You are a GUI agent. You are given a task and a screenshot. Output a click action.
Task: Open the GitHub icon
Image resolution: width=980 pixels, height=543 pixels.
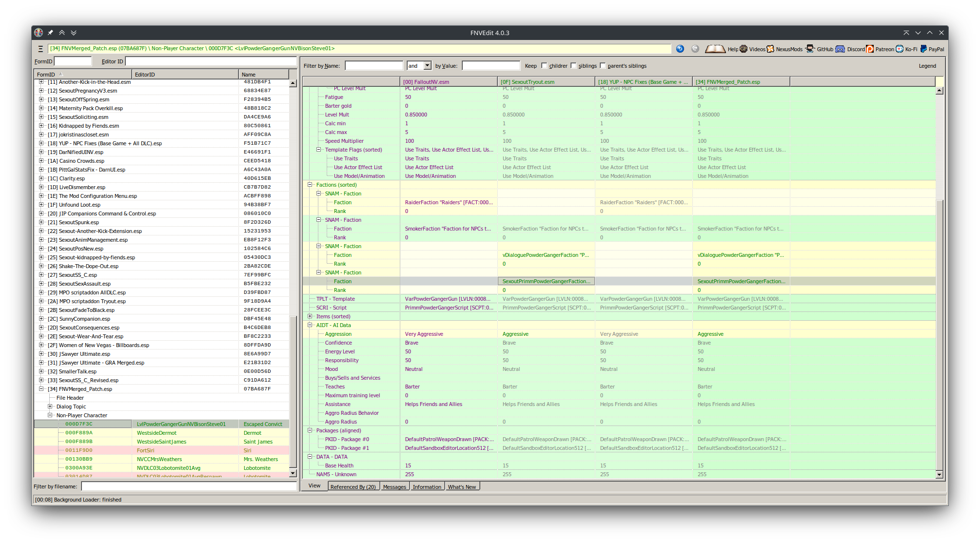[x=810, y=49]
